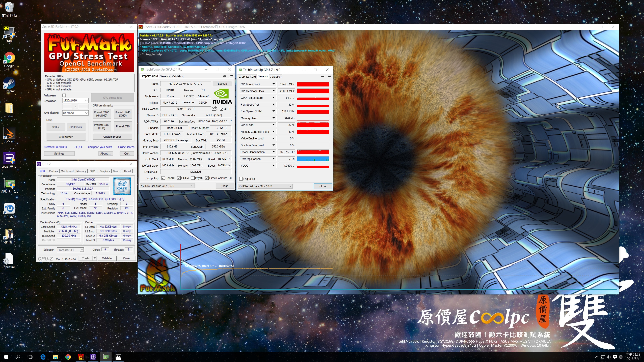Toggle the DirectCompute 5.0 checkbox
The height and width of the screenshot is (362, 644).
click(x=207, y=178)
